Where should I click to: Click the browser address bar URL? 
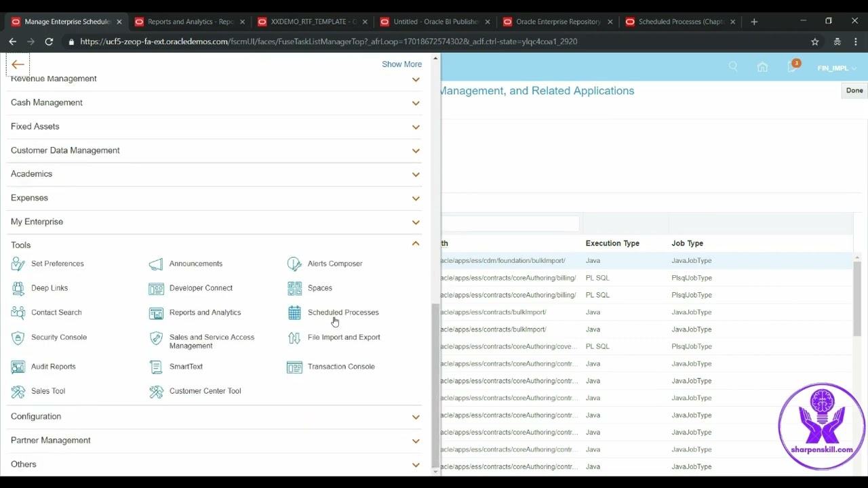[x=328, y=41]
